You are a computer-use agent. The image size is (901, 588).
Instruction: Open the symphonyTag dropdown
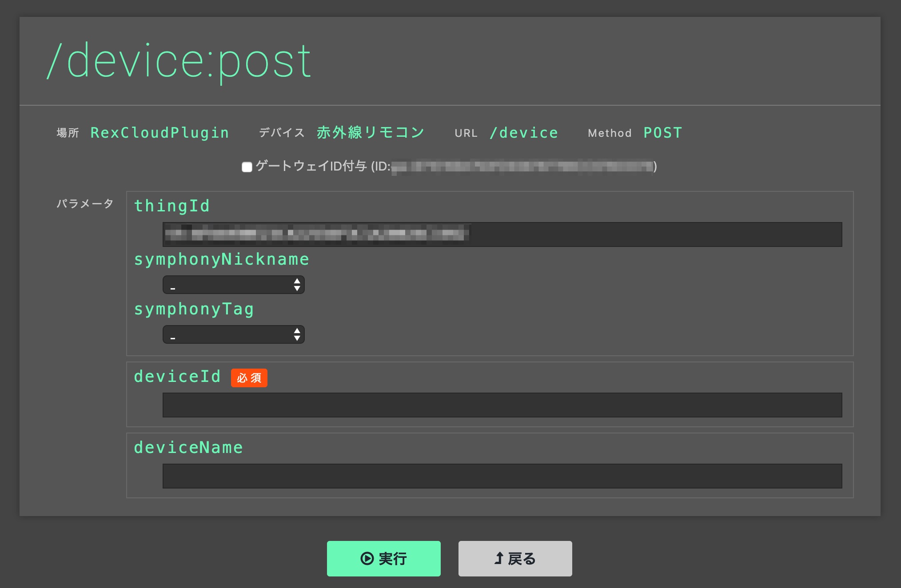[234, 334]
